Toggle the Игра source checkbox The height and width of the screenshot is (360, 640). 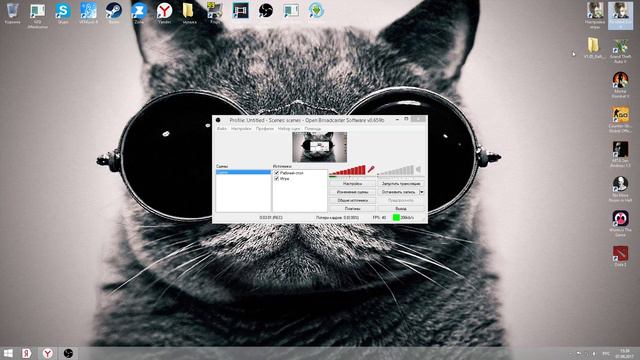click(277, 179)
